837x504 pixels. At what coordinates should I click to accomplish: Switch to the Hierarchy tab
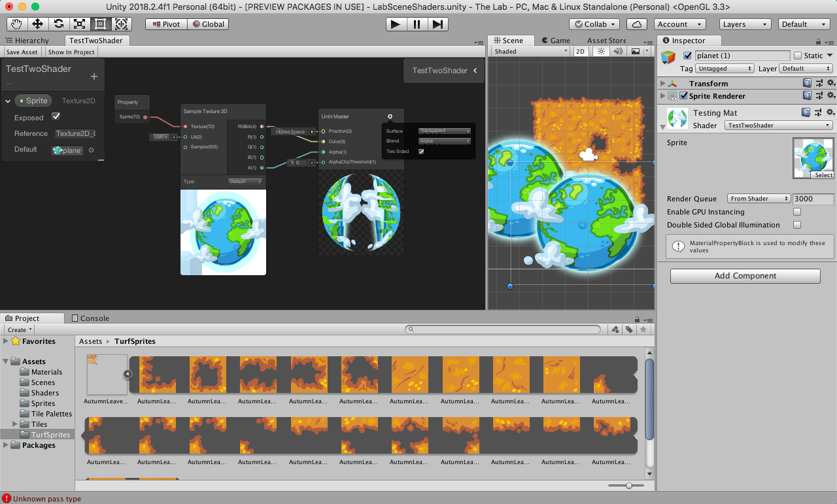tap(27, 41)
